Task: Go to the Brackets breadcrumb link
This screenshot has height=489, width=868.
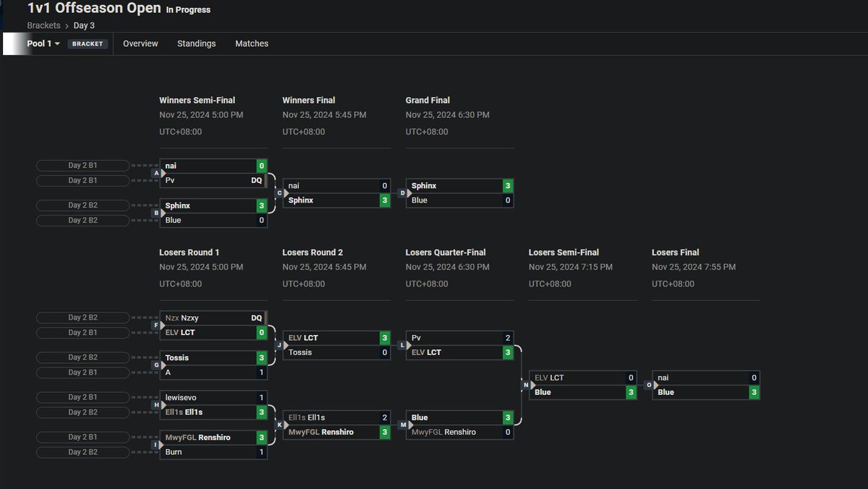Action: click(44, 25)
